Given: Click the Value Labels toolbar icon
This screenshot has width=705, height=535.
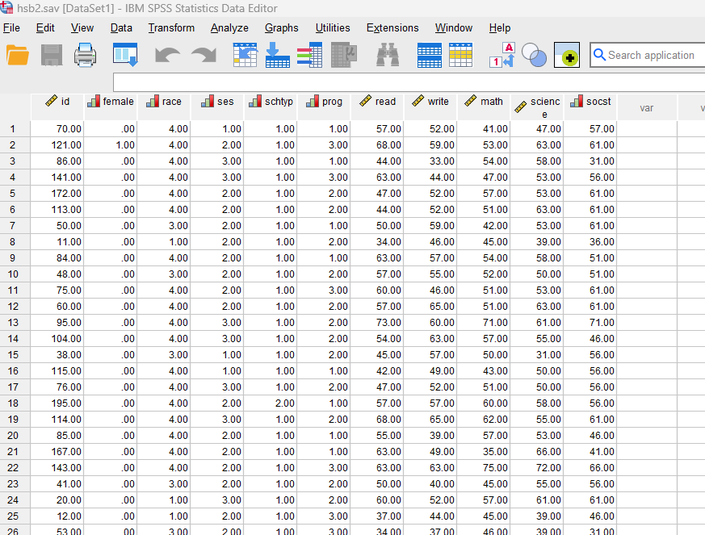Looking at the screenshot, I should tap(502, 55).
